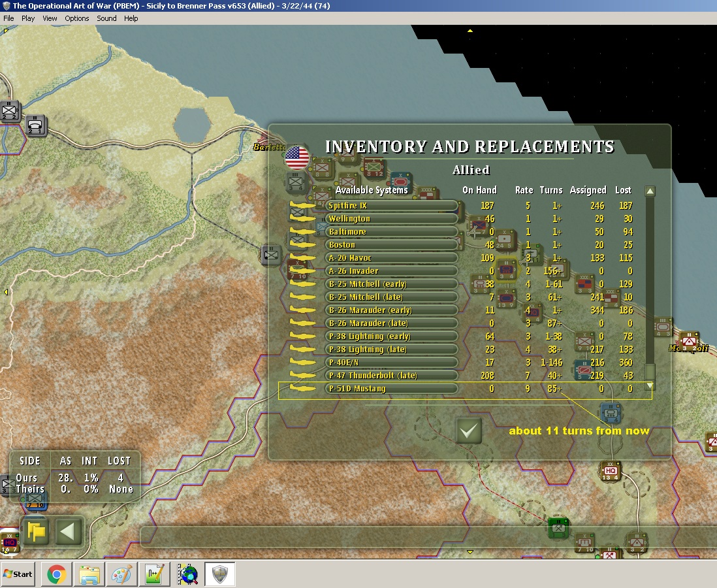Select B-26 Marauder (early) row
717x588 pixels.
coord(391,310)
